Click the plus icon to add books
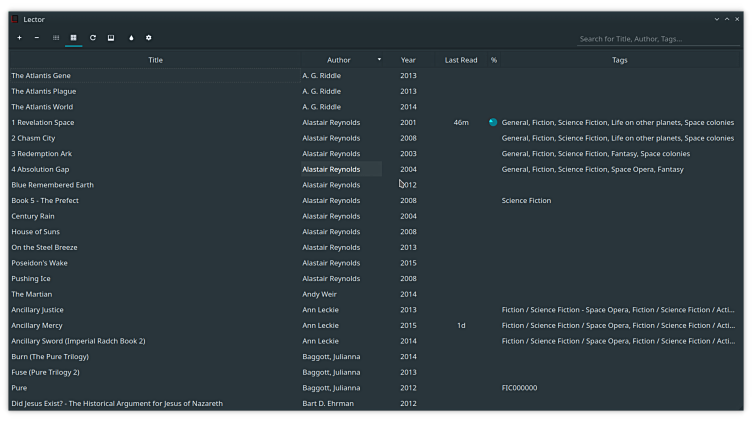 click(x=19, y=38)
